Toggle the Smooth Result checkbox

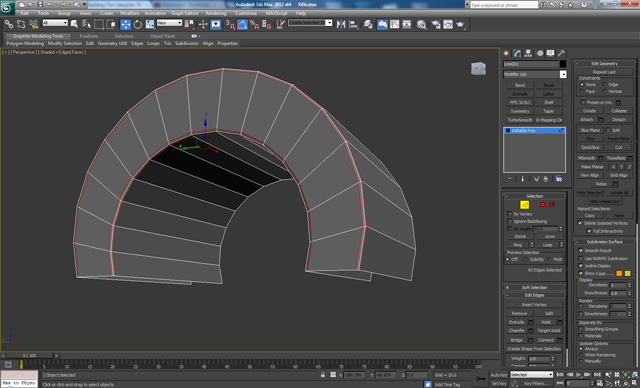pyautogui.click(x=580, y=251)
